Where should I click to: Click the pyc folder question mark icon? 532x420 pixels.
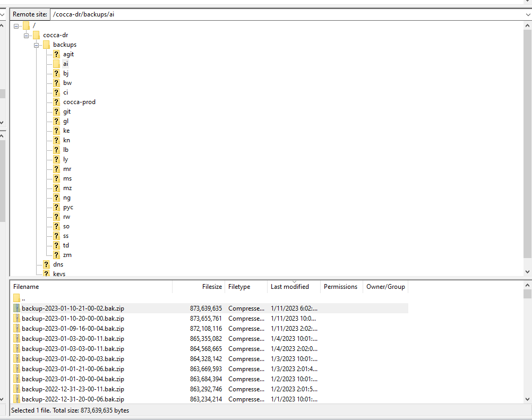56,207
